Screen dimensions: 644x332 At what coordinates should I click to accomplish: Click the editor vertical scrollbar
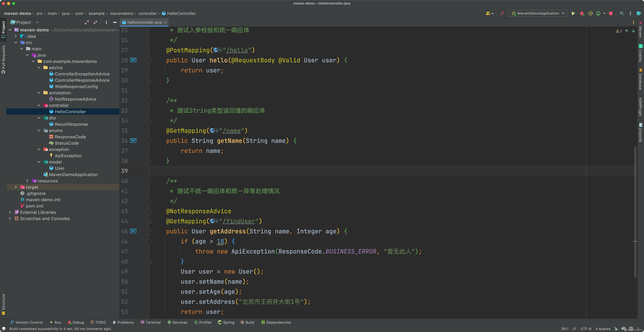coord(635,212)
